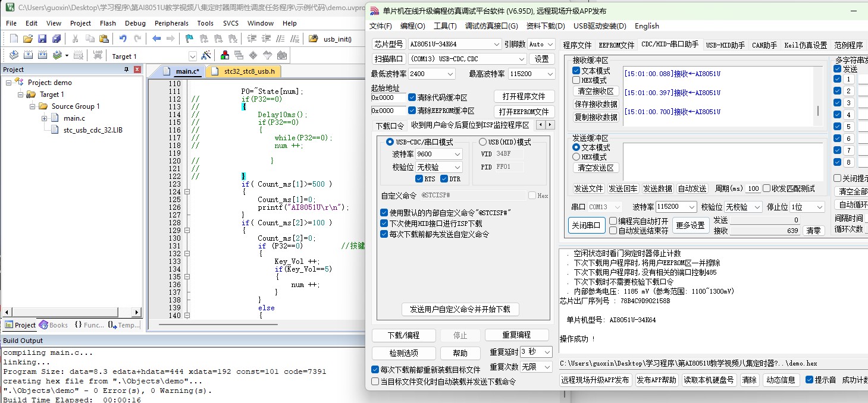Build target files icon
This screenshot has height=403, width=868.
point(27,55)
